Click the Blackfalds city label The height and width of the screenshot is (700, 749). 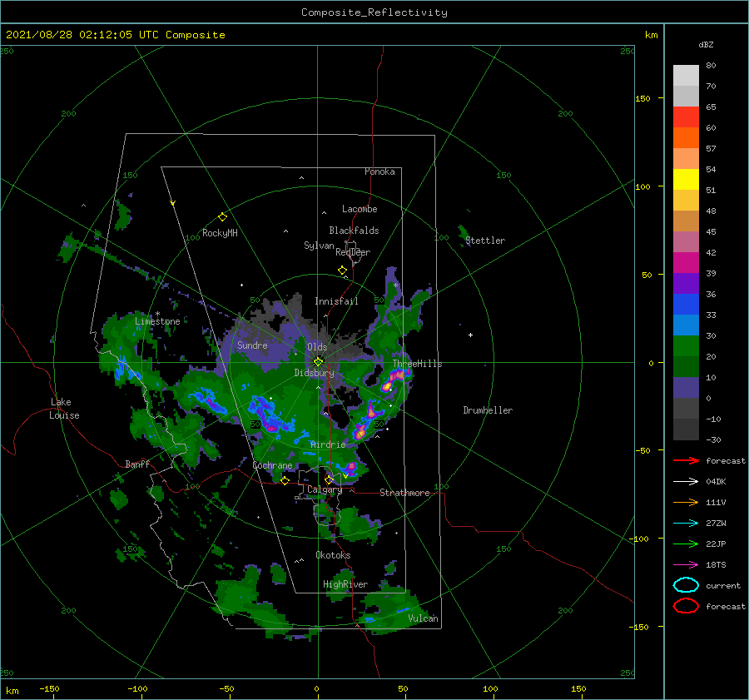pyautogui.click(x=354, y=231)
